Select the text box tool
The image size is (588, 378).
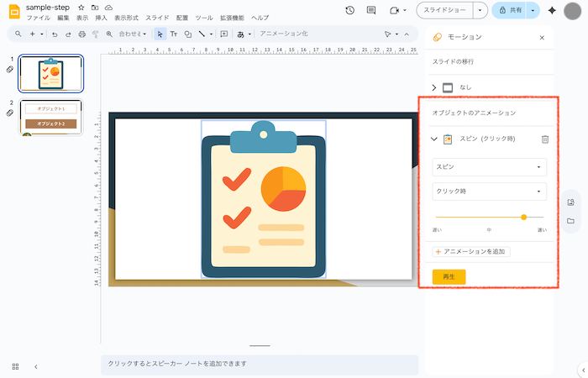point(174,34)
